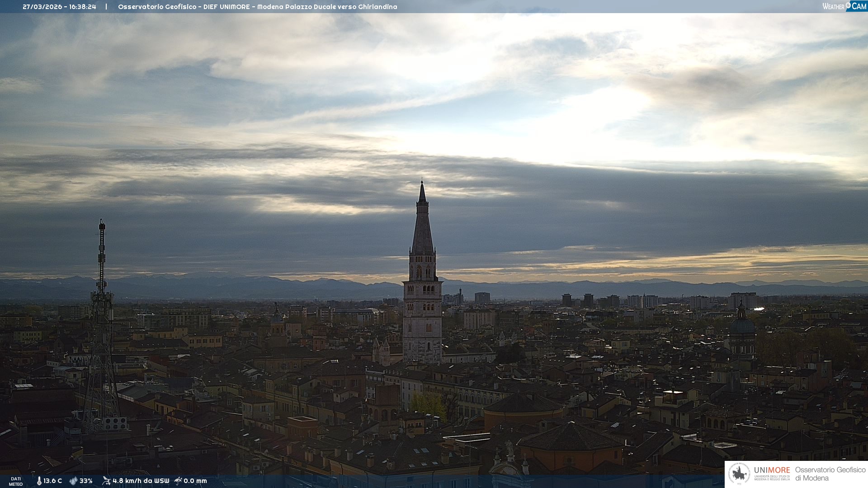Click the UNIMORE wordmark text
Screen dimensions: 868x488
[772, 470]
